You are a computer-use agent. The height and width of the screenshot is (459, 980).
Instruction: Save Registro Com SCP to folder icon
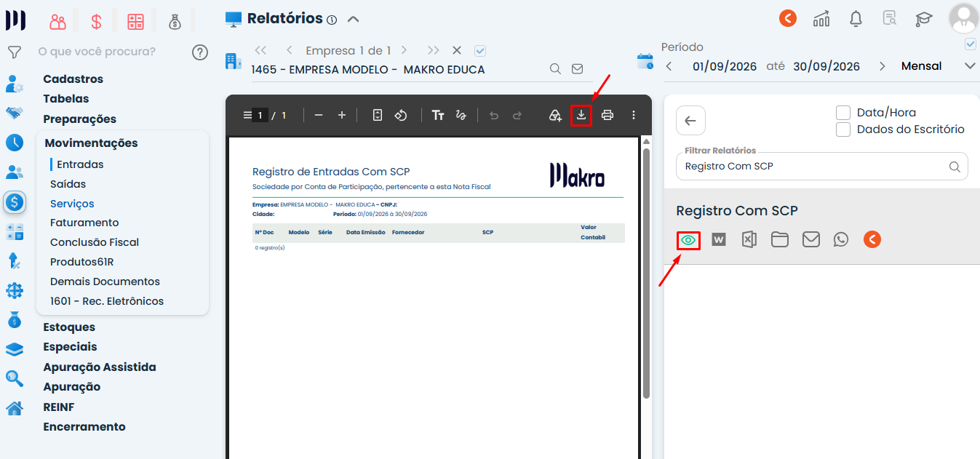(x=780, y=239)
